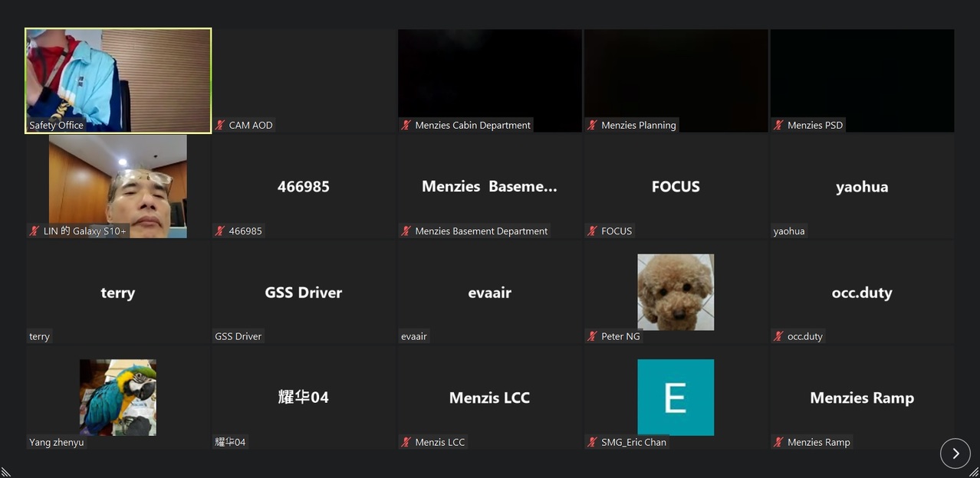Click the muted mic icon for Menzies Ramp
The width and height of the screenshot is (980, 478).
(x=779, y=442)
